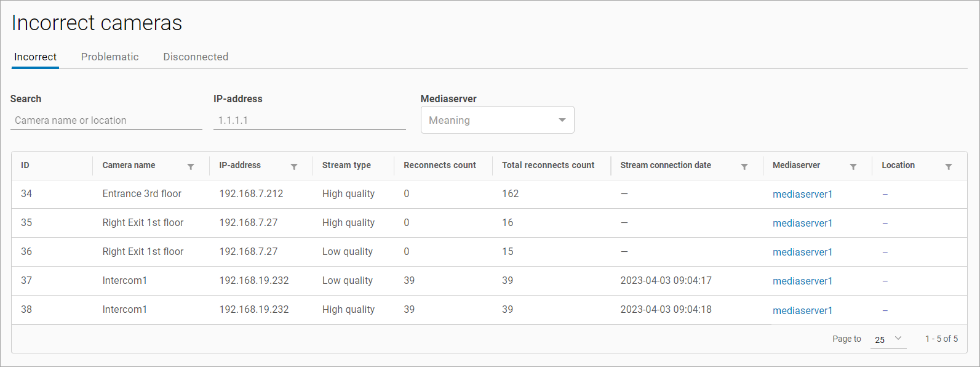Open the page size 25 dropdown
980x367 pixels.
[888, 339]
